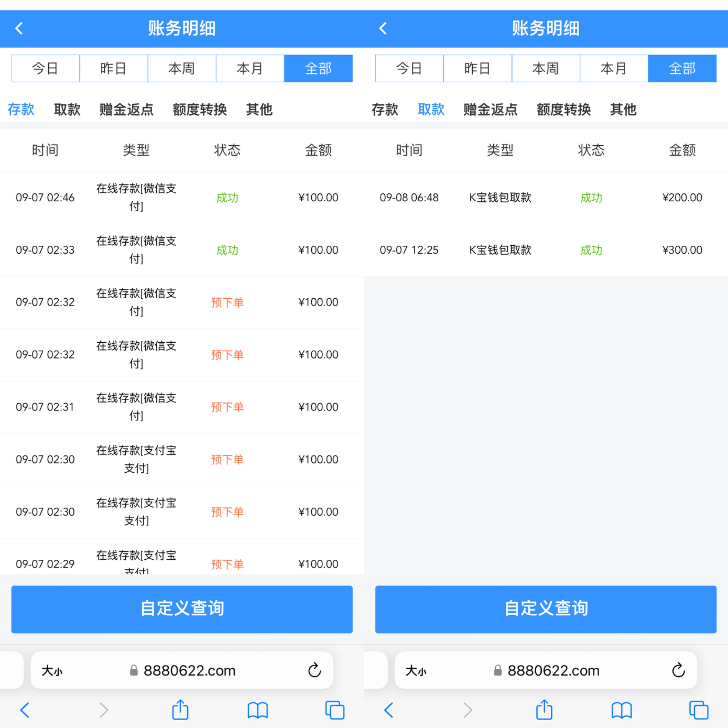Open share sheet in right Safari toolbar
Screen dimensions: 728x728
point(544,710)
